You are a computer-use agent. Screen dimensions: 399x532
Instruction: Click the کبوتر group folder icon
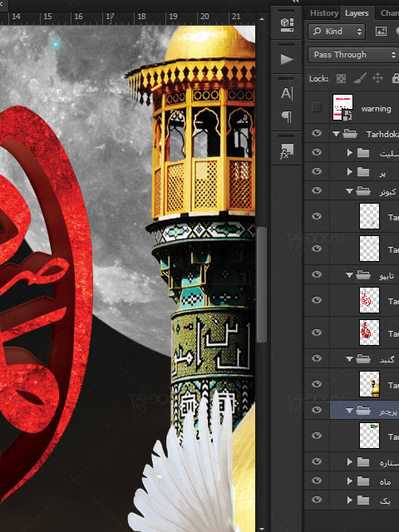coord(363,191)
